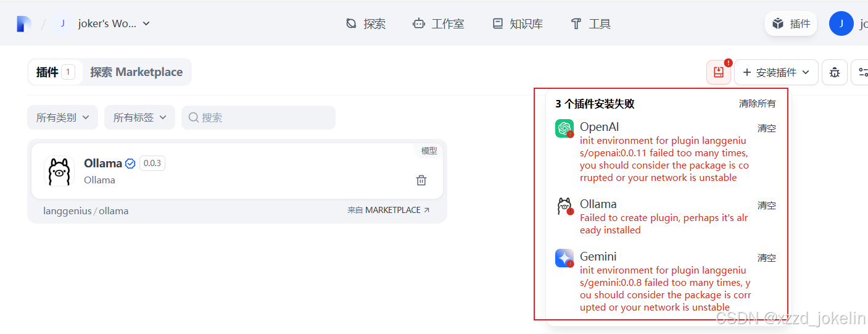868x334 pixels.
Task: Click the 3 个插件安装失败 heading
Action: (x=595, y=104)
